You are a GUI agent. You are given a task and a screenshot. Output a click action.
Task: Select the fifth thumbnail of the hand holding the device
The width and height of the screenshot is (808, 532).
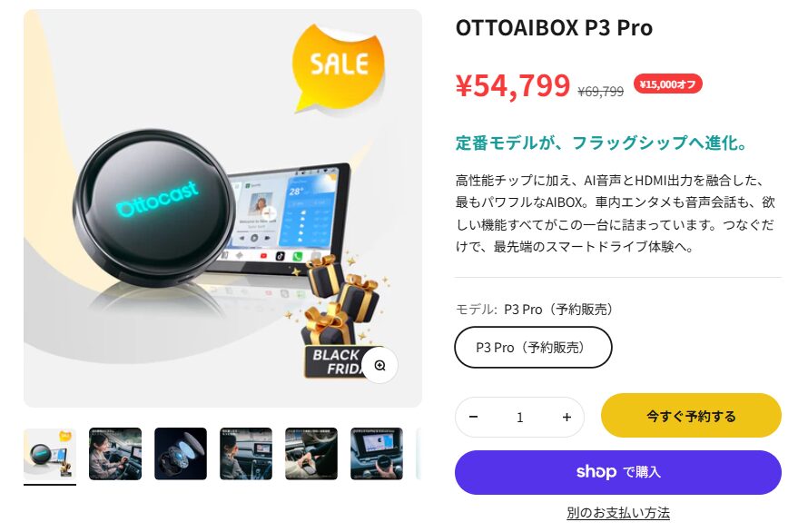coord(311,454)
